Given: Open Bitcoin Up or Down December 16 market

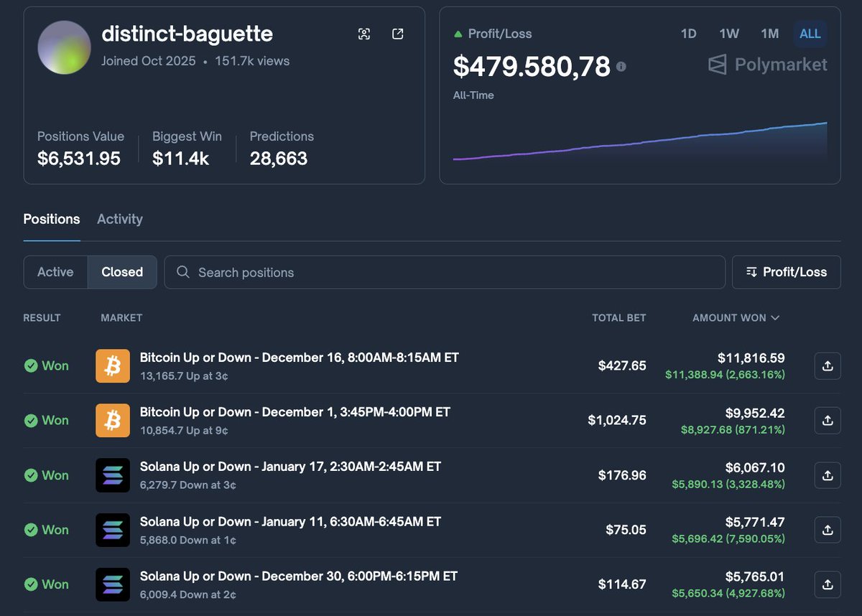Looking at the screenshot, I should coord(299,358).
